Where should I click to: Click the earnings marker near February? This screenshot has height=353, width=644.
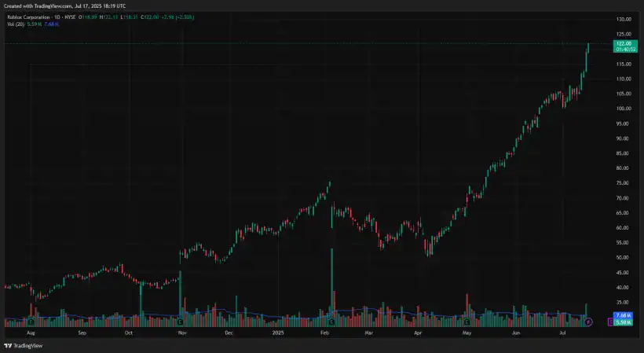point(332,322)
